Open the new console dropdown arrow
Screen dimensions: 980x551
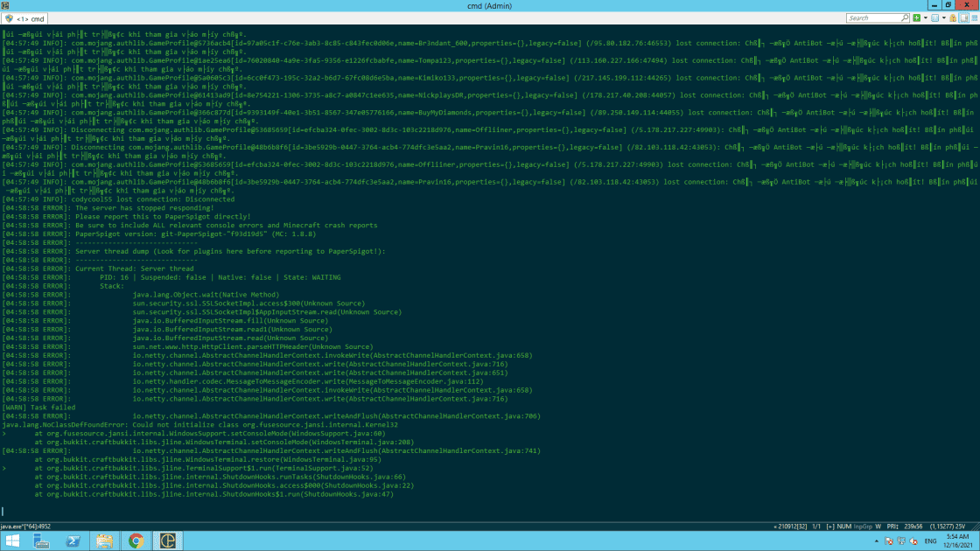926,18
